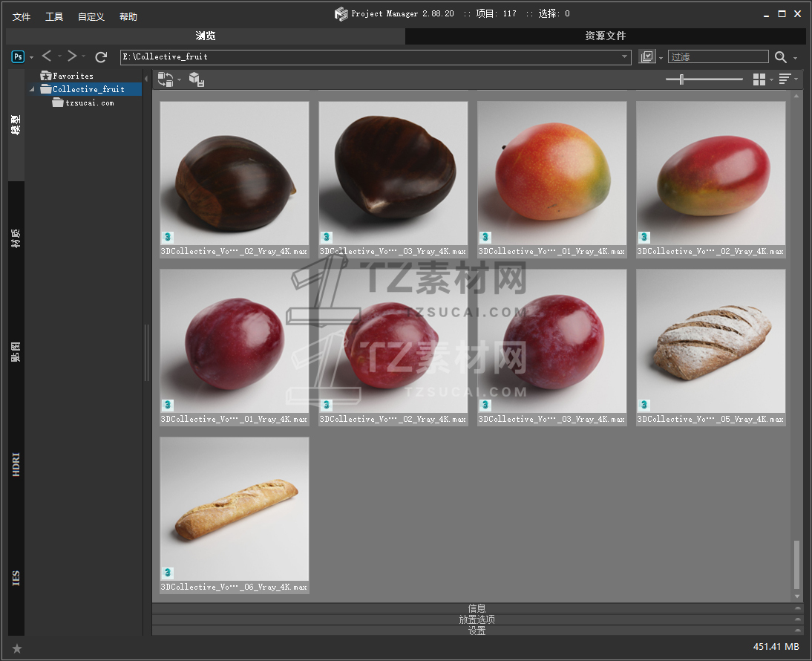Click the search magnifier icon
The height and width of the screenshot is (661, 812).
[780, 57]
